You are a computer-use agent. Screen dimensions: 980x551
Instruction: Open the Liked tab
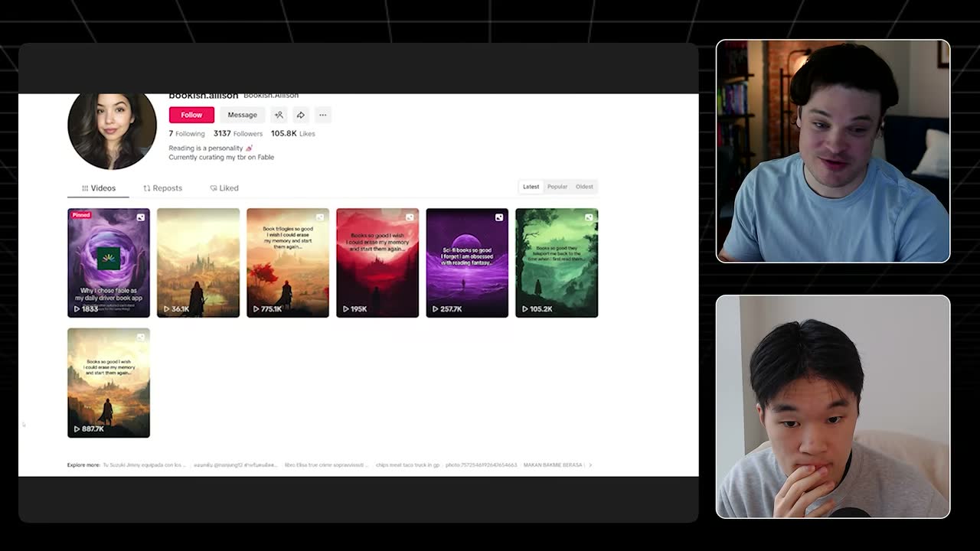tap(224, 188)
